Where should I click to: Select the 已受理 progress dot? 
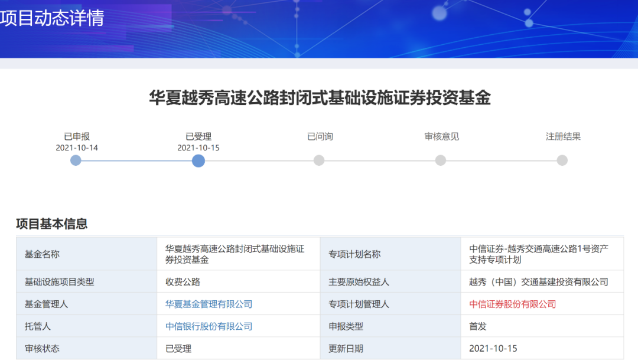(198, 160)
